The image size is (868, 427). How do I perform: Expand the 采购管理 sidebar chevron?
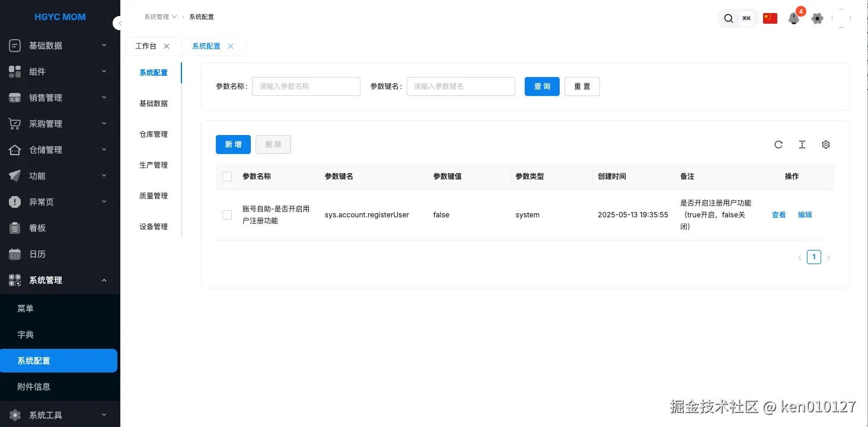[x=104, y=123]
